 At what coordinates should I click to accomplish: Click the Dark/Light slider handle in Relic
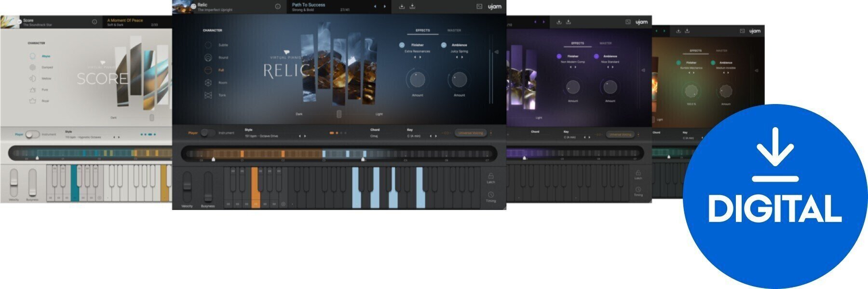tap(339, 114)
